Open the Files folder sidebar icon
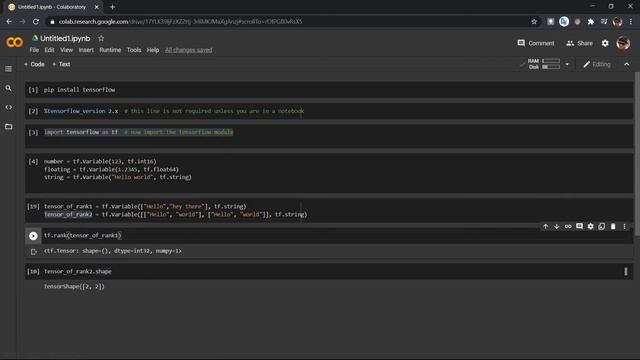Screen dimensions: 640x360 [x=9, y=127]
